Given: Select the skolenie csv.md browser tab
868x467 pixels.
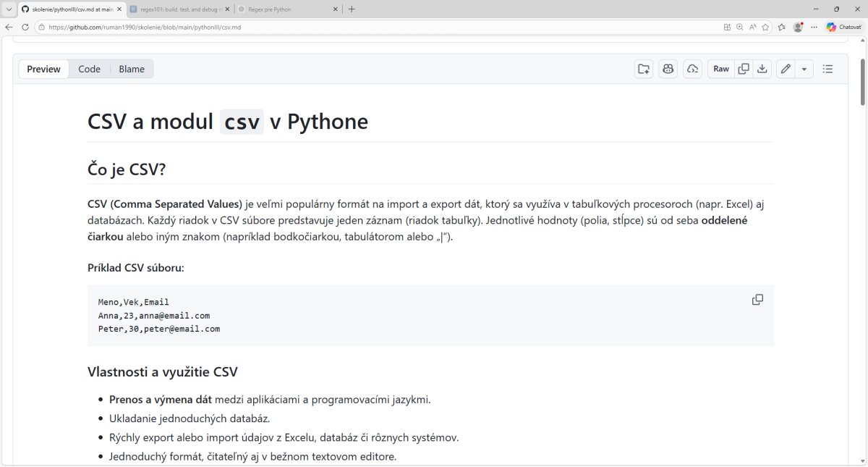Looking at the screenshot, I should 72,9.
